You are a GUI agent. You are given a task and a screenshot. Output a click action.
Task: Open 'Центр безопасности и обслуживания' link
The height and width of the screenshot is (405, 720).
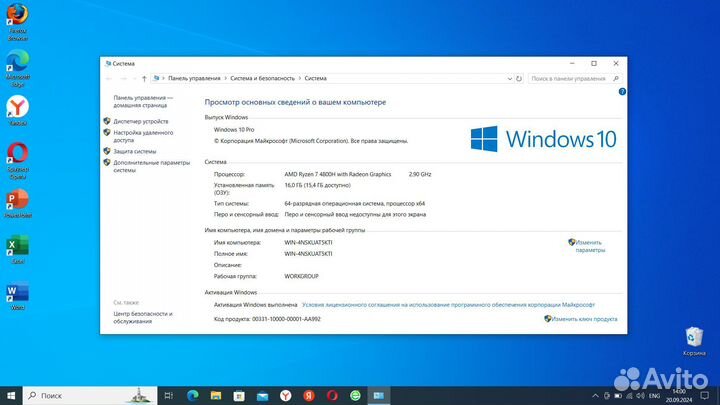tap(143, 317)
